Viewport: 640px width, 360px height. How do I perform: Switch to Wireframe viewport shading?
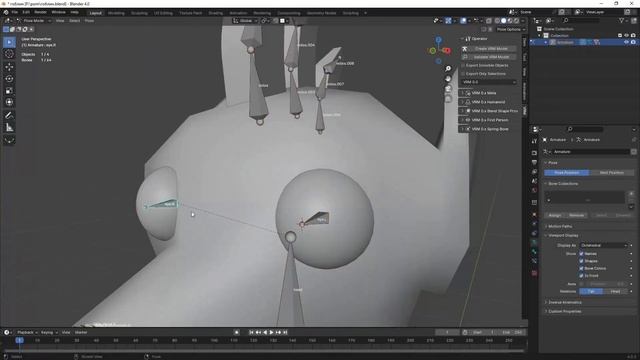point(497,20)
